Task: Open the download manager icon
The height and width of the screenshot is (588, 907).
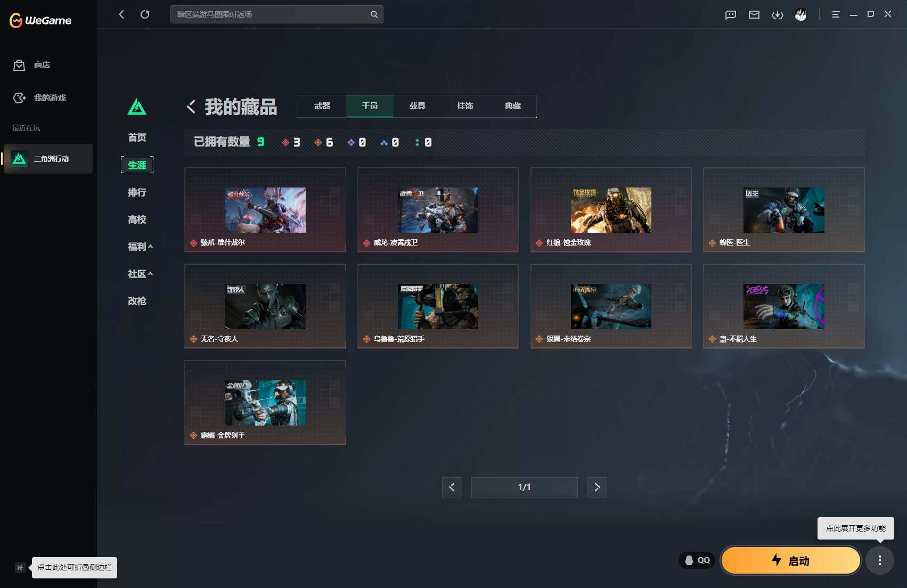Action: tap(778, 14)
